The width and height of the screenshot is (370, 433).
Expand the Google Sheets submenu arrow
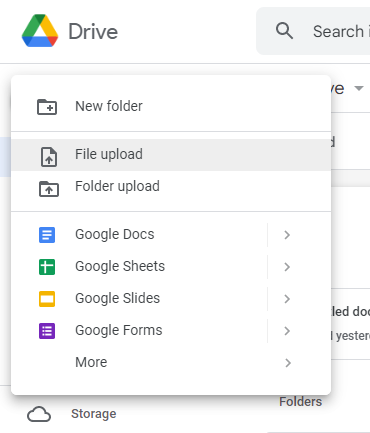(x=287, y=267)
